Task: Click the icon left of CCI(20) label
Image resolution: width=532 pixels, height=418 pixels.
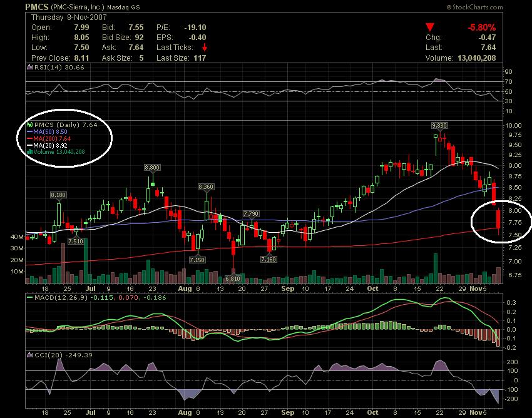Action: [29, 355]
